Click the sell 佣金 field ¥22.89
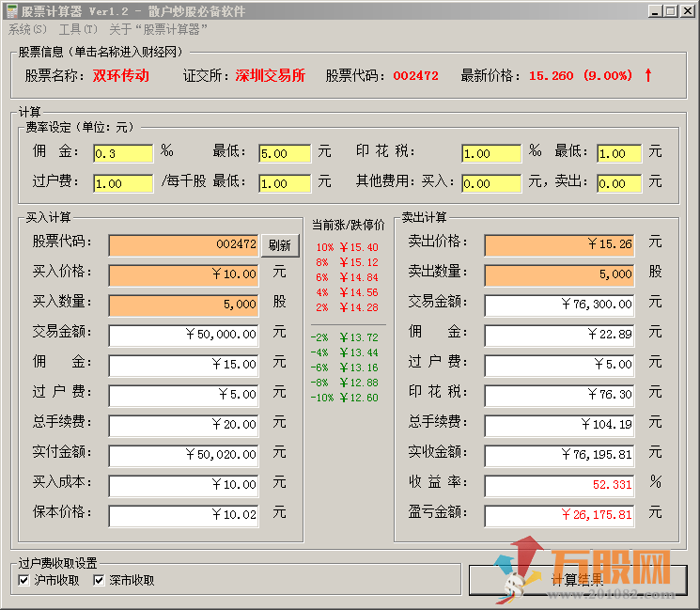The height and width of the screenshot is (610, 700). point(559,336)
